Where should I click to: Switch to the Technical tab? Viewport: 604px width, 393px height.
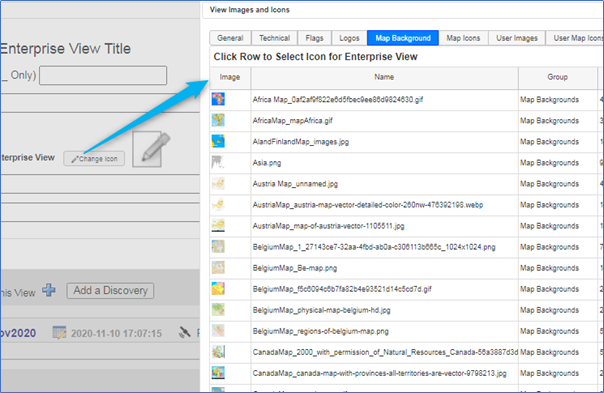click(x=274, y=38)
